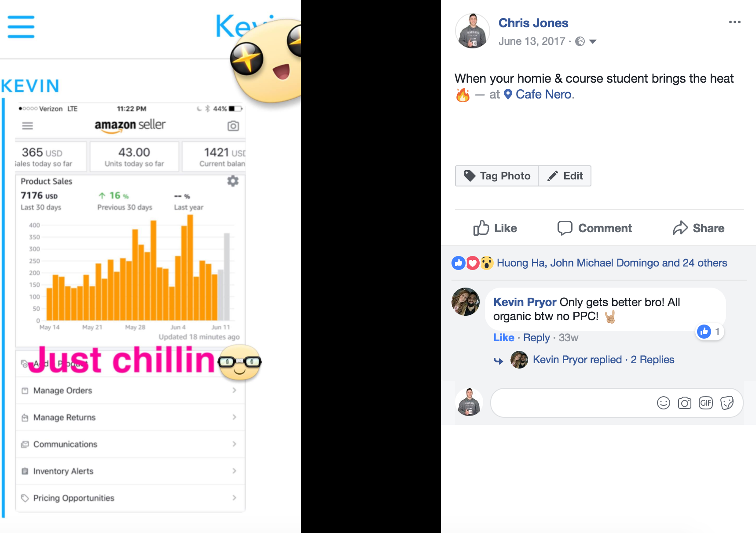Like Kevin Pryor's comment
The width and height of the screenshot is (756, 533).
(x=503, y=338)
